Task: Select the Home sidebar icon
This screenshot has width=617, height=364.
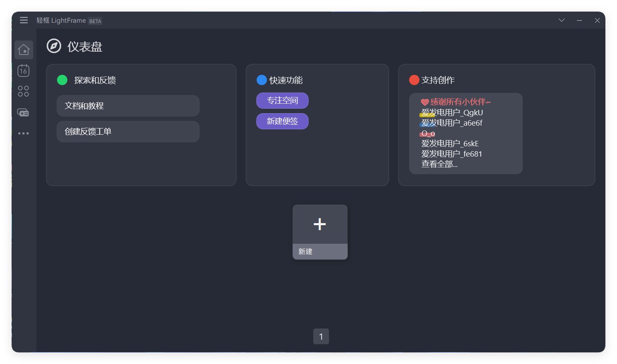Action: coord(24,50)
